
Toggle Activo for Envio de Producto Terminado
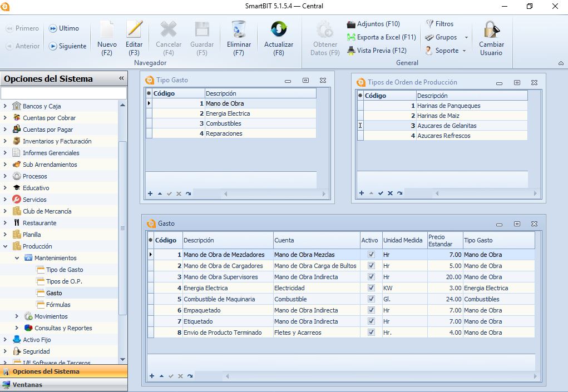[x=371, y=333]
